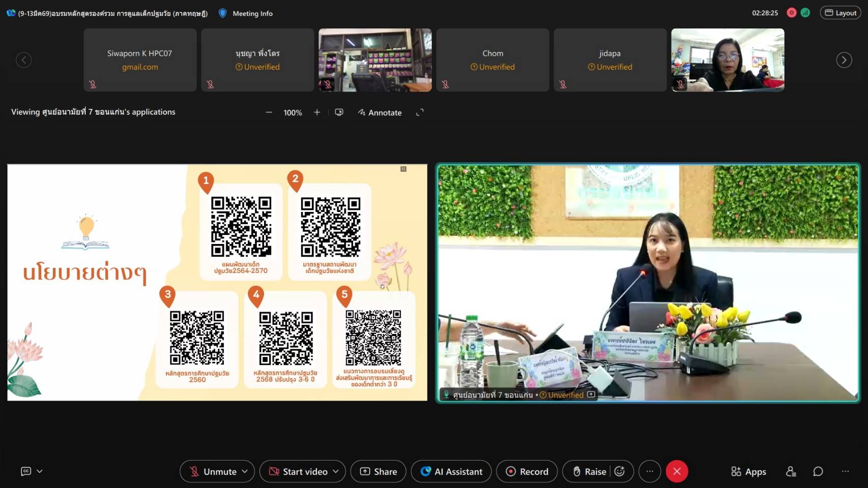Click the fullscreen expand icon beside Annotate
The image size is (868, 488).
[x=420, y=112]
